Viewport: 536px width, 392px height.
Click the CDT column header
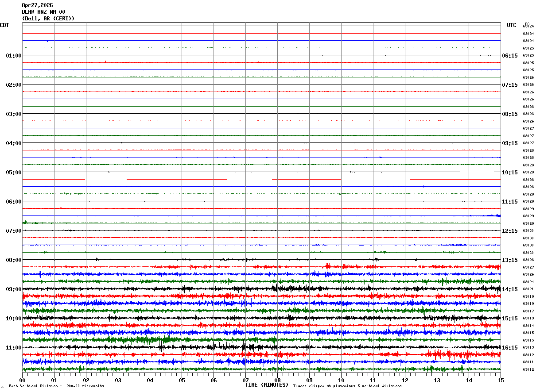point(4,25)
